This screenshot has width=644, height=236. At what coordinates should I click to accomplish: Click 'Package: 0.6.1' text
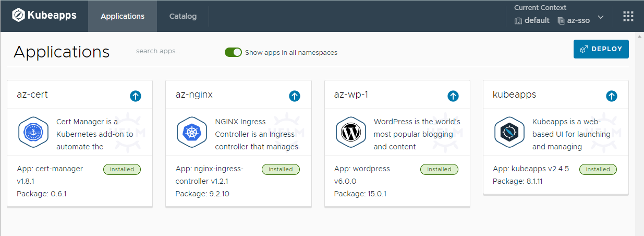42,194
